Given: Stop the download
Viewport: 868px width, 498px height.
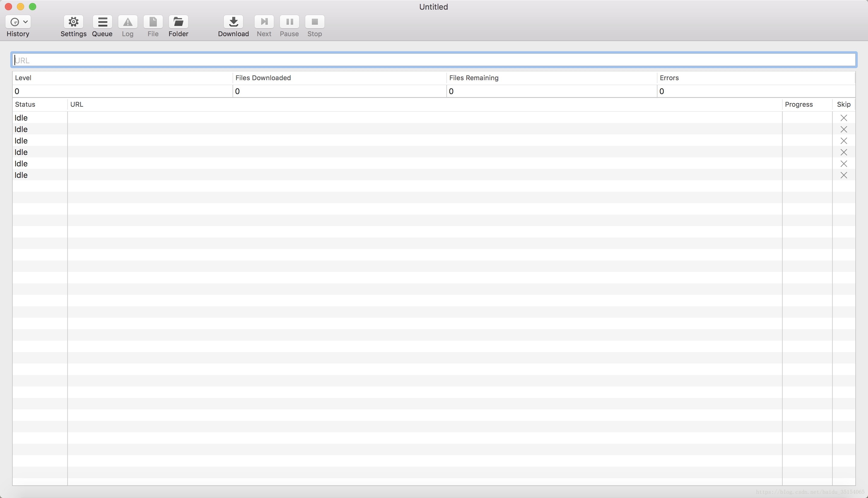Looking at the screenshot, I should 315,22.
